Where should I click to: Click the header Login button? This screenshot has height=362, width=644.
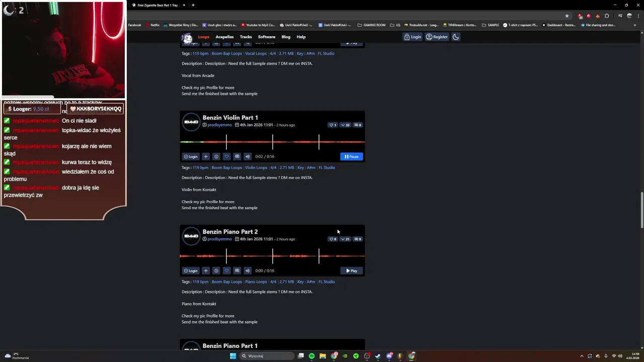pyautogui.click(x=413, y=37)
